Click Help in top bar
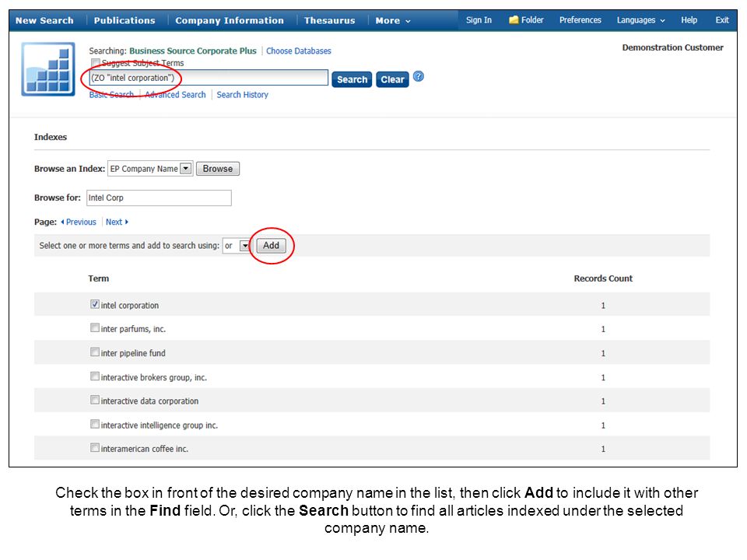The height and width of the screenshot is (560, 747). (689, 20)
